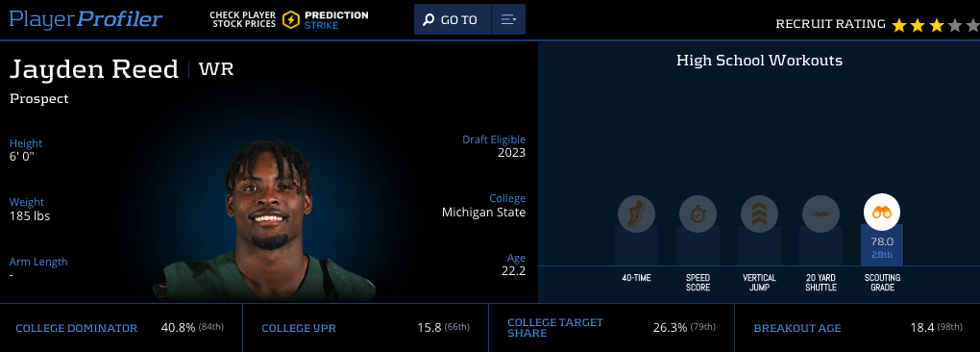Open the GO TO search button

pyautogui.click(x=453, y=19)
